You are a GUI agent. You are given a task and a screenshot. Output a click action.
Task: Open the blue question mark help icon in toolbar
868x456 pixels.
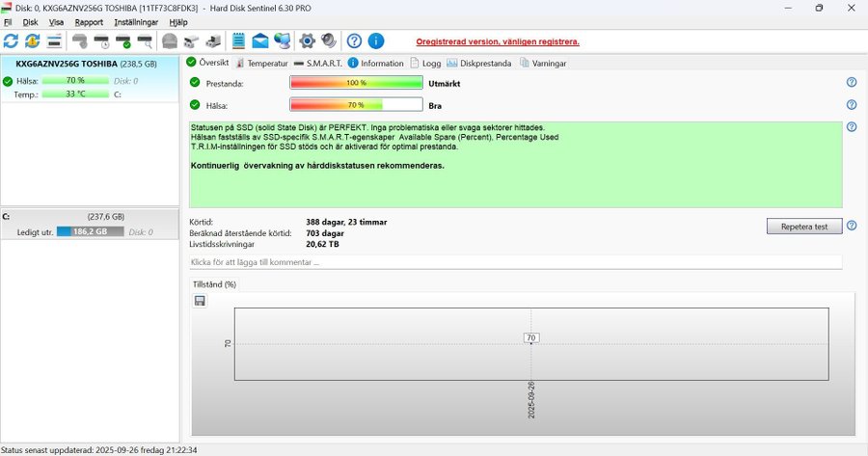(x=355, y=40)
